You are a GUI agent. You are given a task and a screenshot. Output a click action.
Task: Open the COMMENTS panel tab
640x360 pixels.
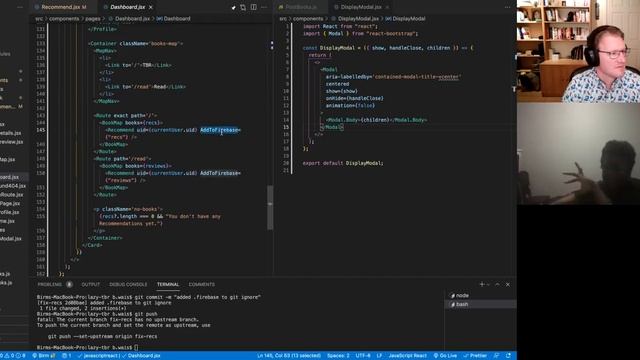(202, 284)
